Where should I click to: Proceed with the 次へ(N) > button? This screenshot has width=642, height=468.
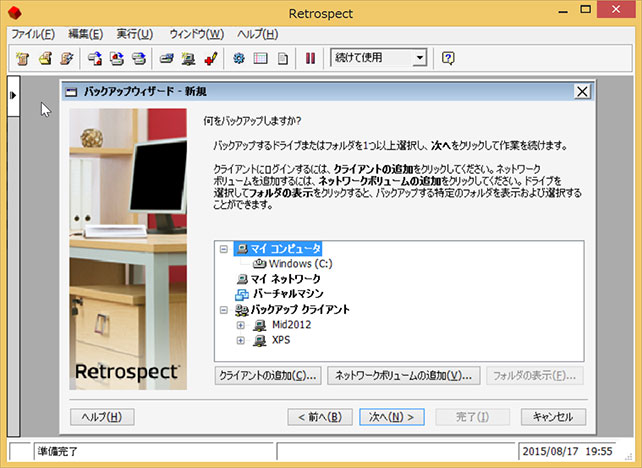tap(392, 417)
